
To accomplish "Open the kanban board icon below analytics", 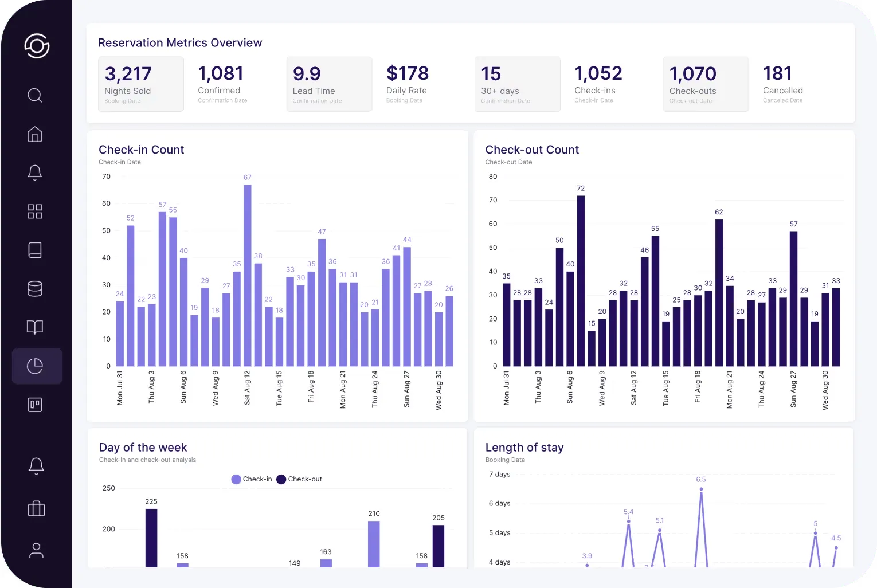I will pos(35,404).
